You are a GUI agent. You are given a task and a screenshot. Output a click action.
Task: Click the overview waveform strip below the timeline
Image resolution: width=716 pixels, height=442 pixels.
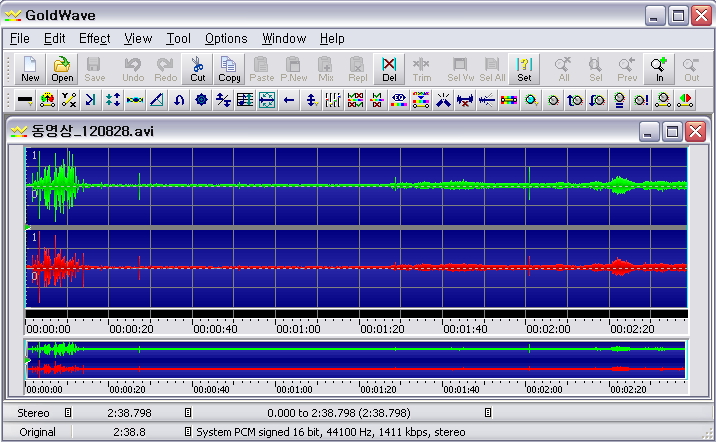point(355,360)
